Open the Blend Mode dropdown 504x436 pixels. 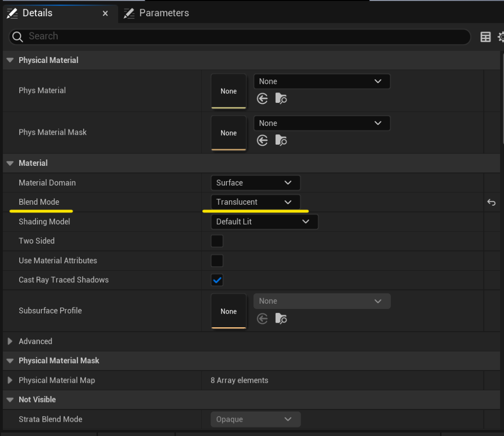click(x=255, y=202)
